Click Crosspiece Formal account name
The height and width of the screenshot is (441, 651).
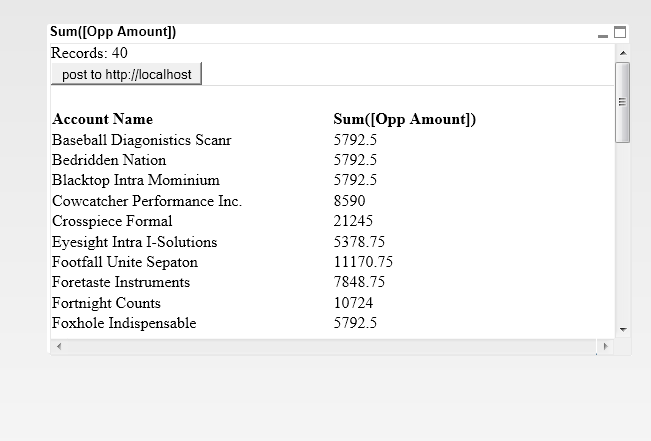(x=112, y=221)
